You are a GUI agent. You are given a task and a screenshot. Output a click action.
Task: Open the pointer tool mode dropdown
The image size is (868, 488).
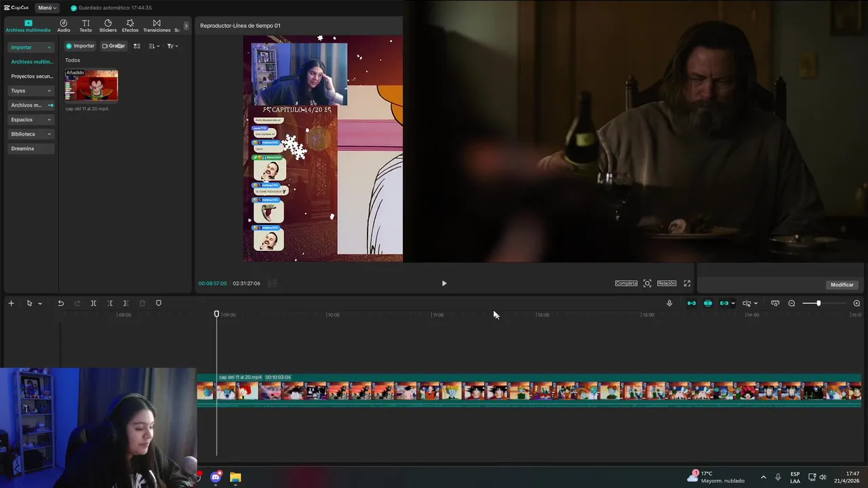tap(39, 304)
